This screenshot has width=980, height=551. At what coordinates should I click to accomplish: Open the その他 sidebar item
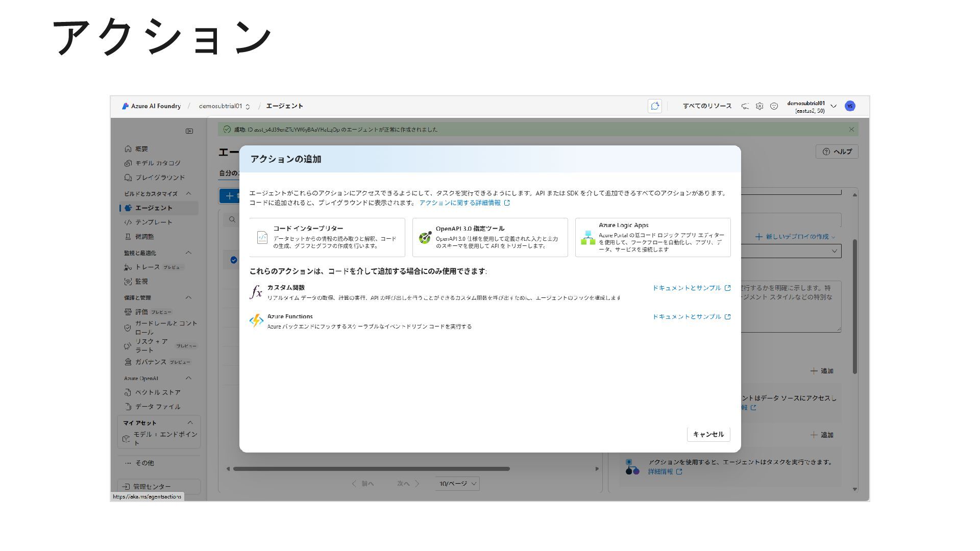pyautogui.click(x=158, y=463)
